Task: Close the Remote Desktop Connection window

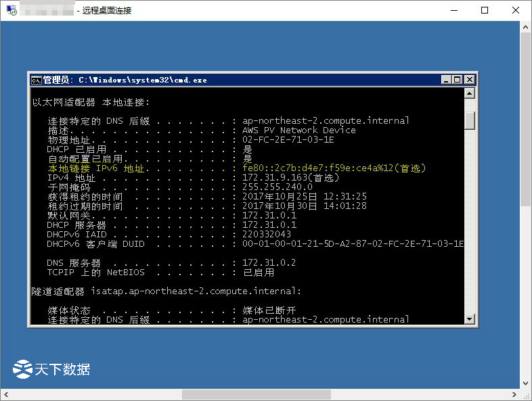Action: point(515,10)
